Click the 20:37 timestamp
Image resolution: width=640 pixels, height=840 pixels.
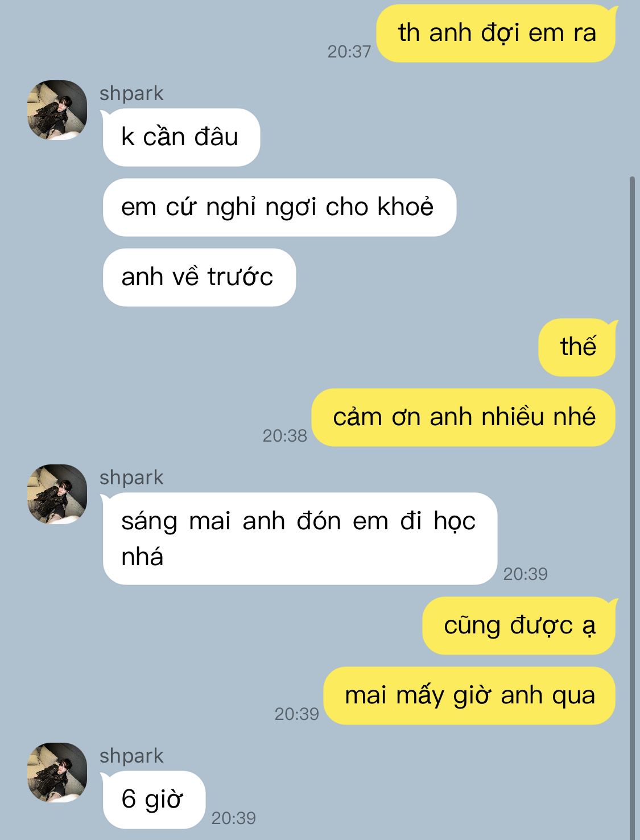click(x=349, y=52)
